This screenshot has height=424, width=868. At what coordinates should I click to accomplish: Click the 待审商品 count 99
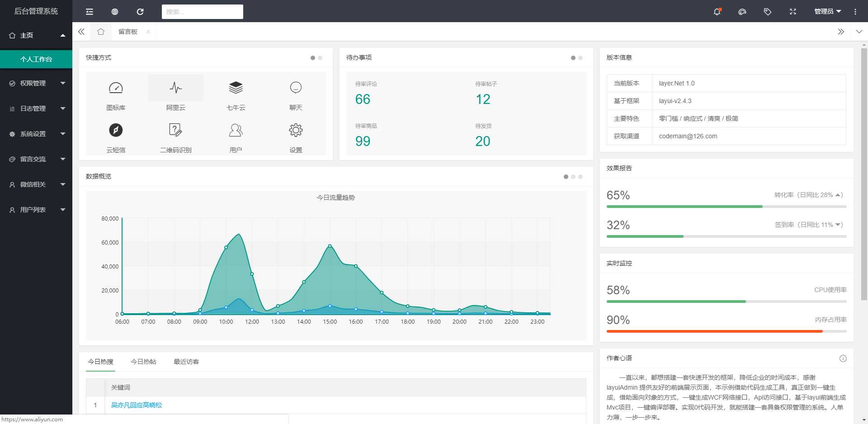pos(363,141)
